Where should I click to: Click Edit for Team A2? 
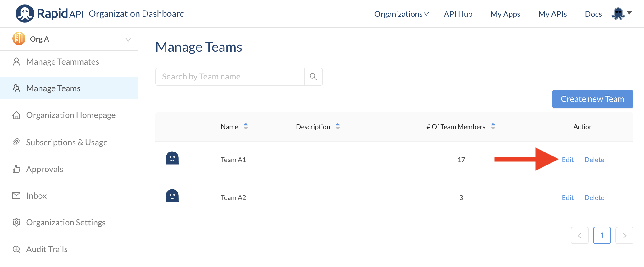pyautogui.click(x=568, y=197)
